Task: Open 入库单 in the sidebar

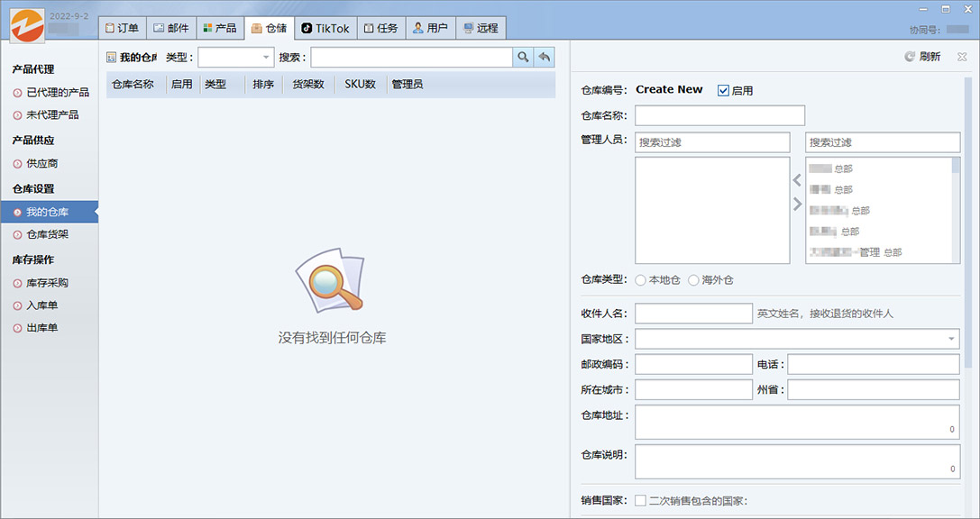Action: pyautogui.click(x=41, y=305)
